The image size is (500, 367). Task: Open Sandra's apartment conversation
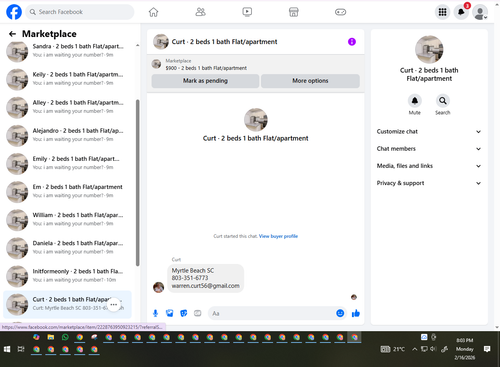tap(68, 51)
